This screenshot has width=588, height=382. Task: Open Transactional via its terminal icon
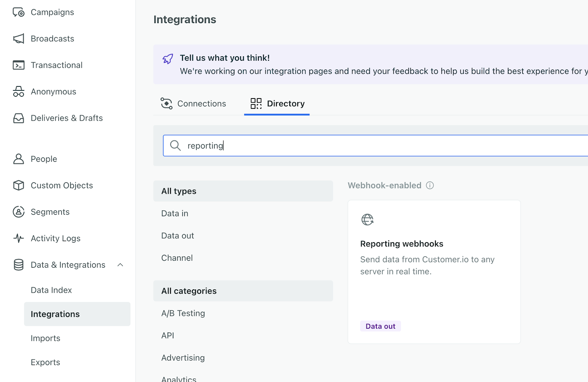pos(18,65)
